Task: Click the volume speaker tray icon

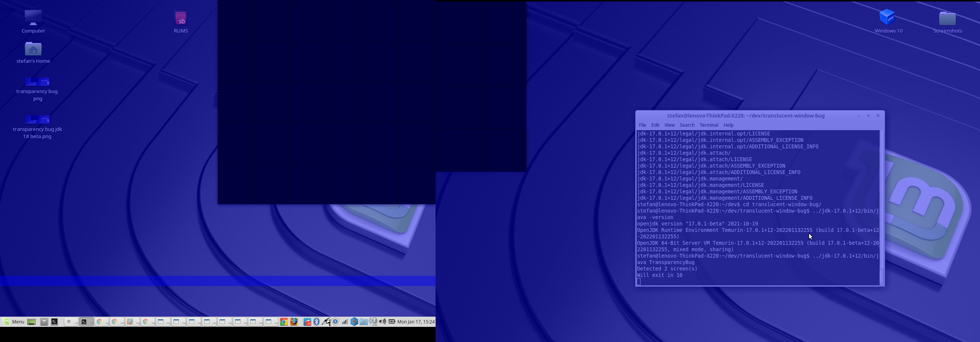Action: (382, 322)
